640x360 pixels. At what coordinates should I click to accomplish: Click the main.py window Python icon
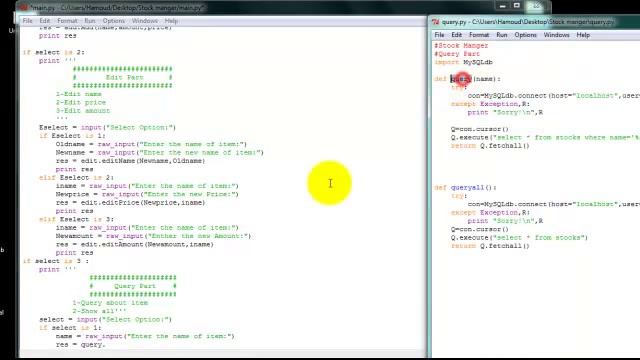click(x=24, y=7)
